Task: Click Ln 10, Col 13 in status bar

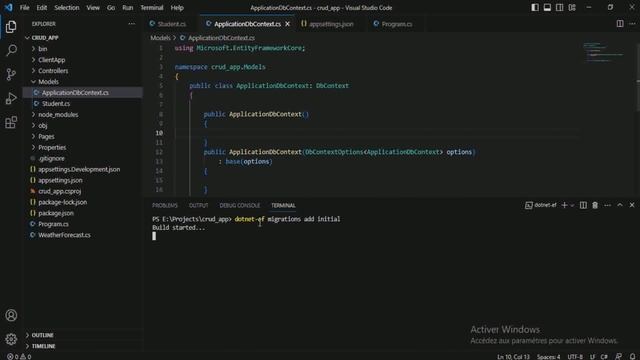Action: coord(513,357)
